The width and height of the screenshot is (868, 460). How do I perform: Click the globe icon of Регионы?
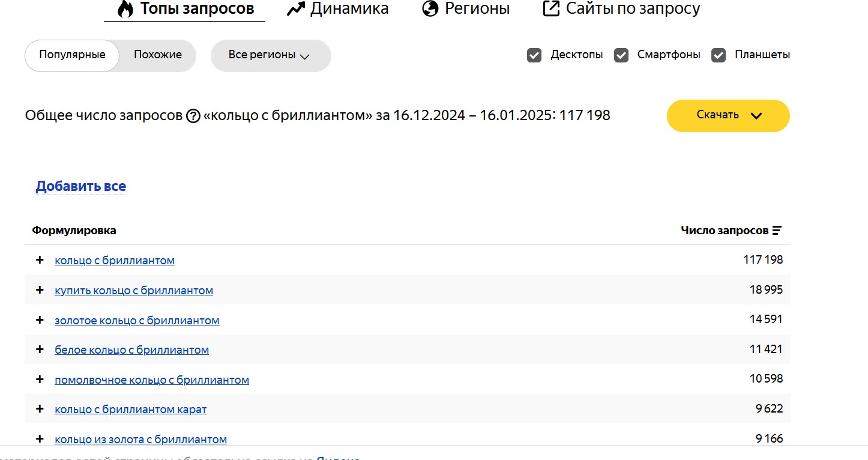(x=430, y=9)
